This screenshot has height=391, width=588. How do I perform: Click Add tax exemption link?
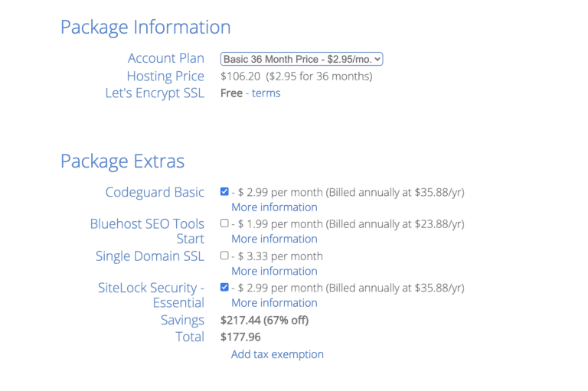277,354
